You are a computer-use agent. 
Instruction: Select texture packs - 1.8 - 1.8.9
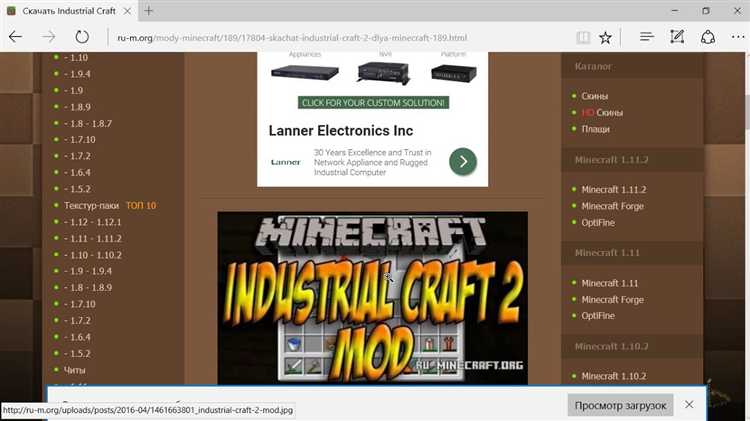point(88,288)
